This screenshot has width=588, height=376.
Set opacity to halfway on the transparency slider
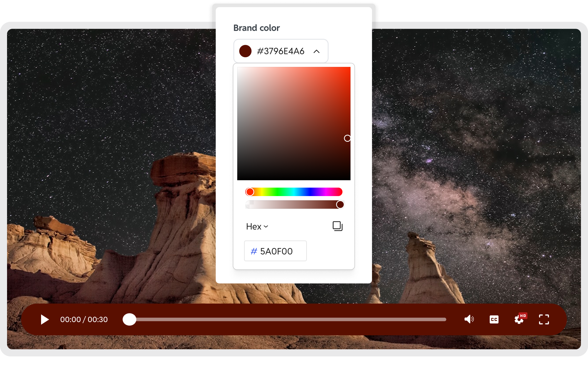[x=293, y=204]
